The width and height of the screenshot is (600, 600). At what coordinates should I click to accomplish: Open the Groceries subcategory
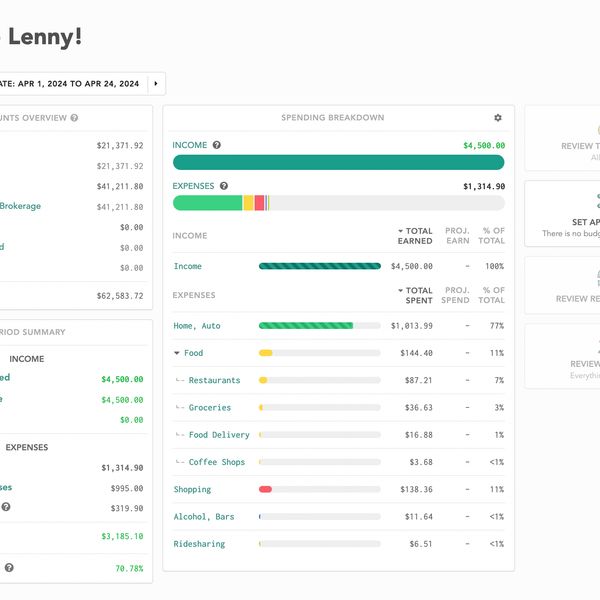(209, 408)
